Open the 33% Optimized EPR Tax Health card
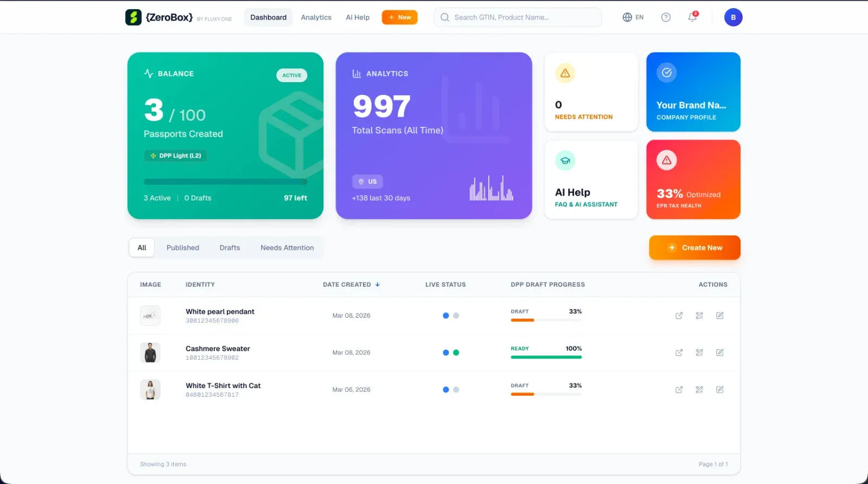The width and height of the screenshot is (868, 484). click(x=693, y=179)
